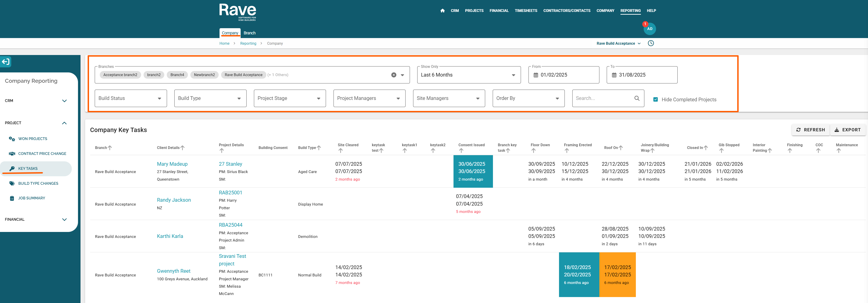The height and width of the screenshot is (303, 868).
Task: Open Show Only Last 6 Months dropdown
Action: [468, 75]
